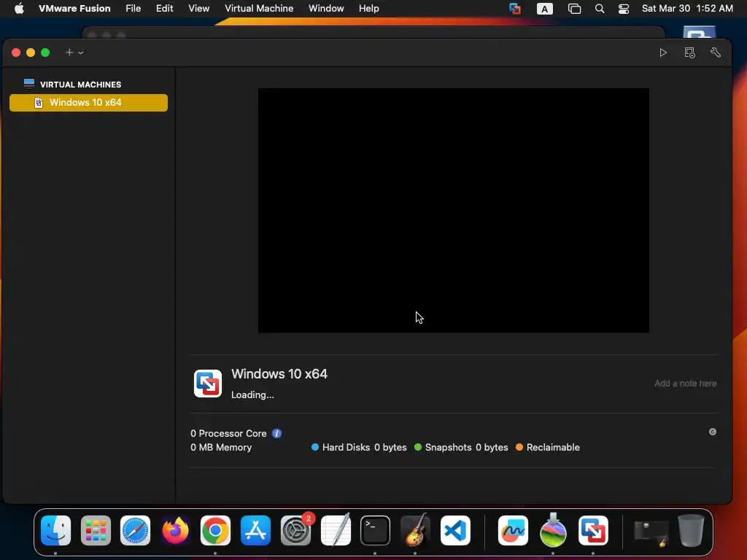The width and height of the screenshot is (747, 560).
Task: Click the Hard Disks 0 bytes label
Action: 365,447
